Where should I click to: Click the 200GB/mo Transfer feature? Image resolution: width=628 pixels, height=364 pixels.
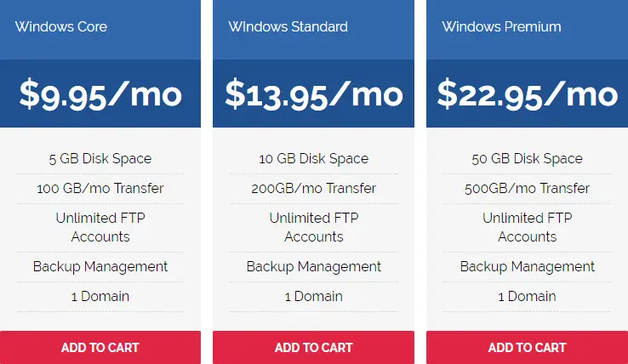[314, 188]
